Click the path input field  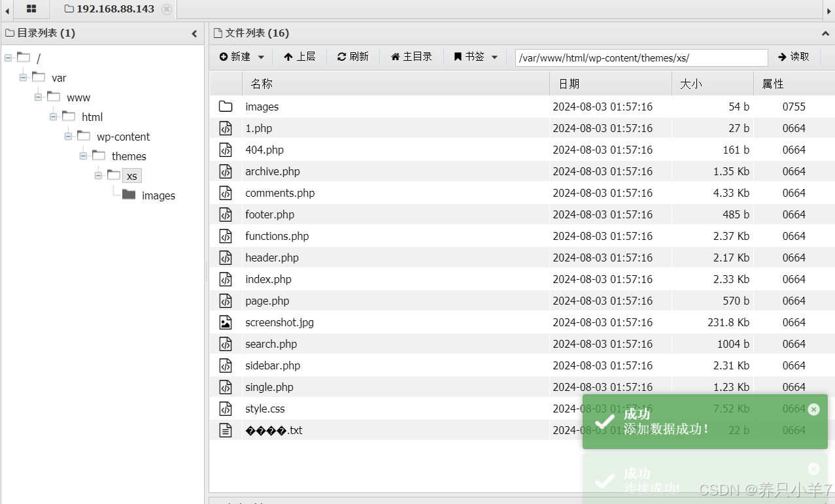[641, 58]
